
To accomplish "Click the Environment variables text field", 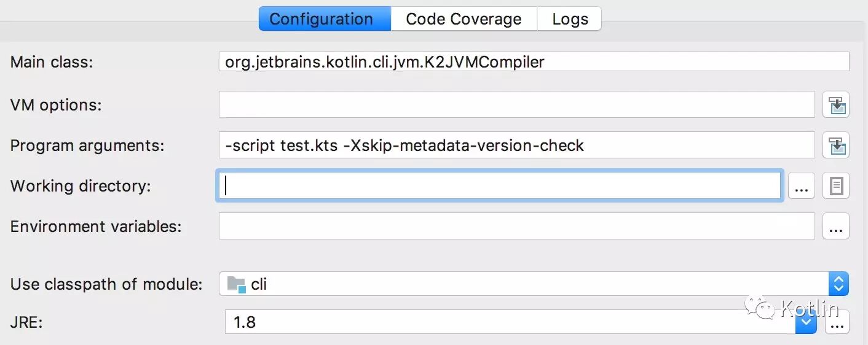I will (516, 226).
